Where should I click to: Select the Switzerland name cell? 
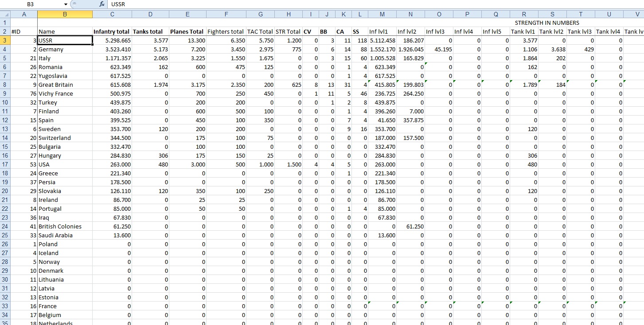pos(65,138)
